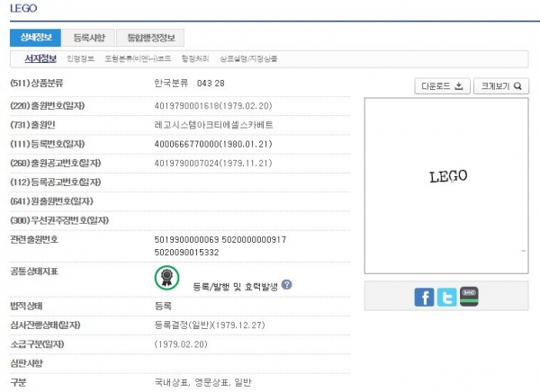Select applicant name 레고시스템아크티에셀스카베트
The width and height of the screenshot is (540, 392).
tap(213, 125)
